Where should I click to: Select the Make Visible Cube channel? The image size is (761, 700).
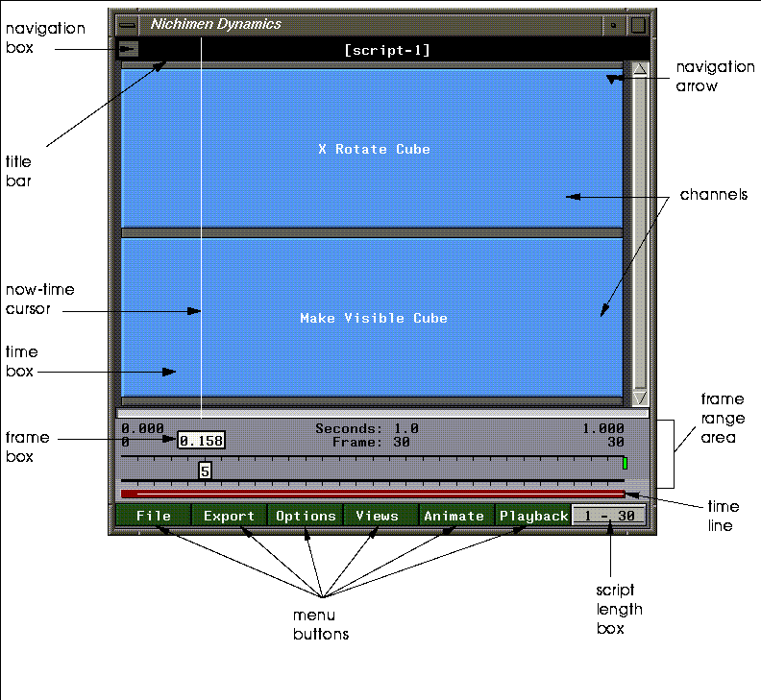point(372,318)
